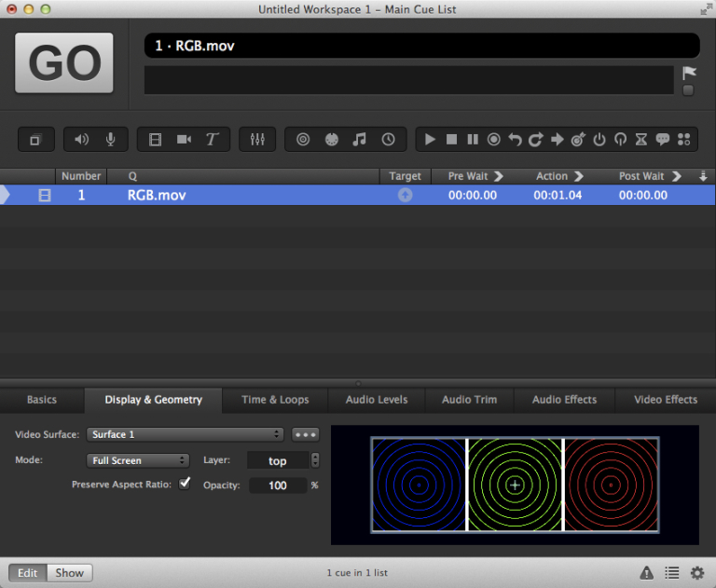
Task: Switch to the Audio Levels tab
Action: coord(377,400)
